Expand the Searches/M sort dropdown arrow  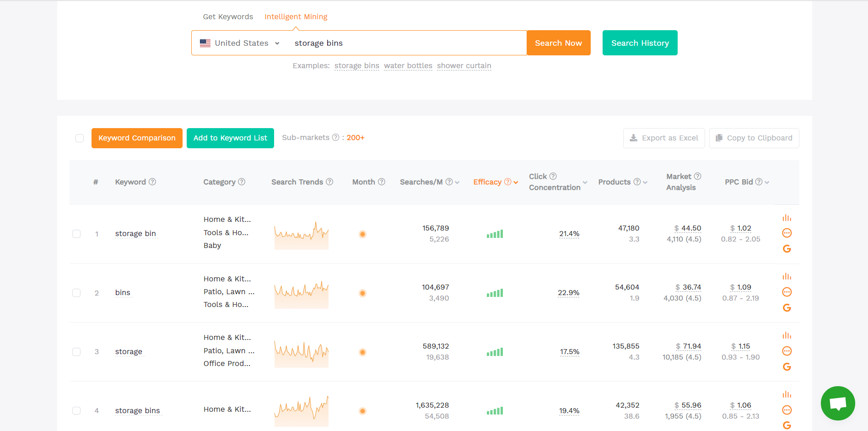[457, 183]
